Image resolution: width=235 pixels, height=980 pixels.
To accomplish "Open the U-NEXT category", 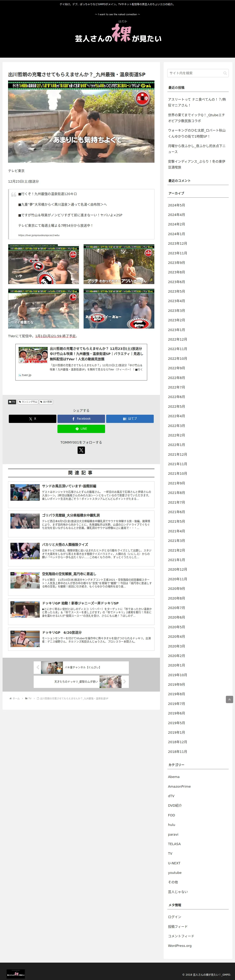I will tap(174, 863).
